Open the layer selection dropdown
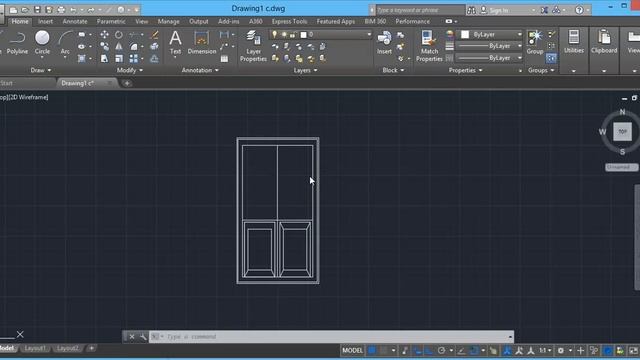The image size is (640, 360). (320, 34)
